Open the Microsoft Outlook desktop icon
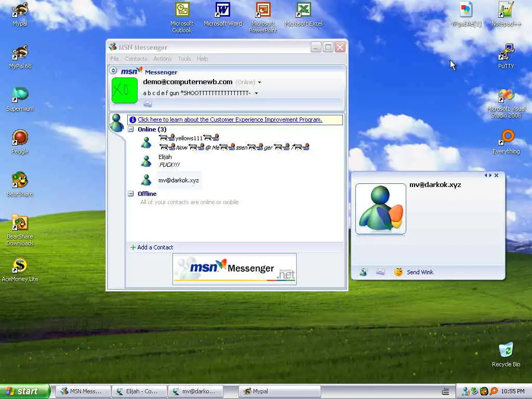 point(182,18)
